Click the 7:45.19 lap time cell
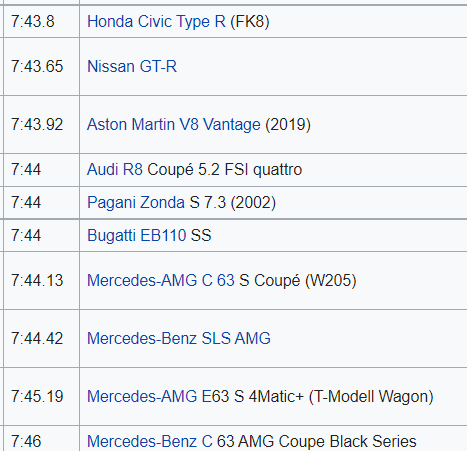 point(41,397)
